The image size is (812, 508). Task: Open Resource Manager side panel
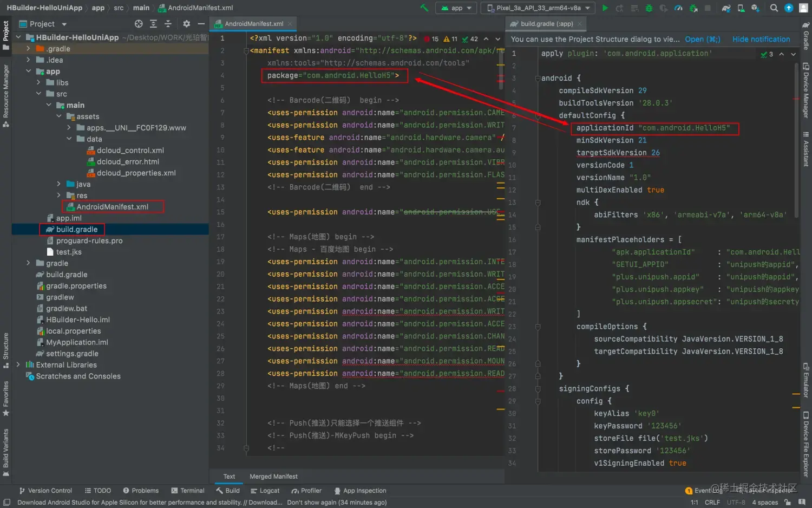(6, 95)
